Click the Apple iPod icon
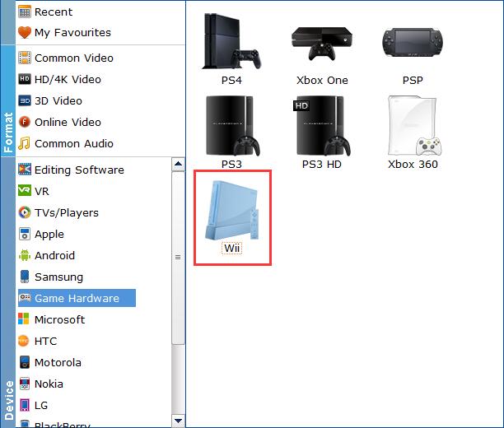This screenshot has height=428, width=504. (25, 234)
